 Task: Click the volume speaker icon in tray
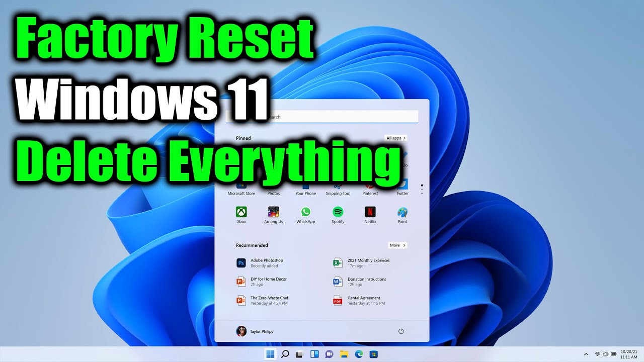click(605, 354)
